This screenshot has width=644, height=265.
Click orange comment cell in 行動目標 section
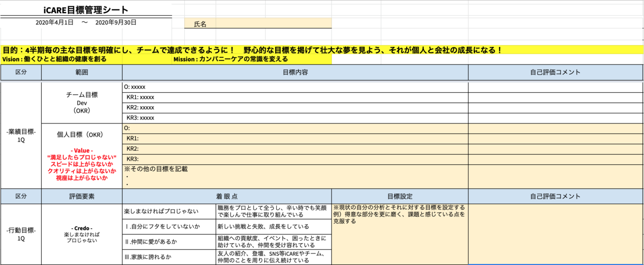555,234
